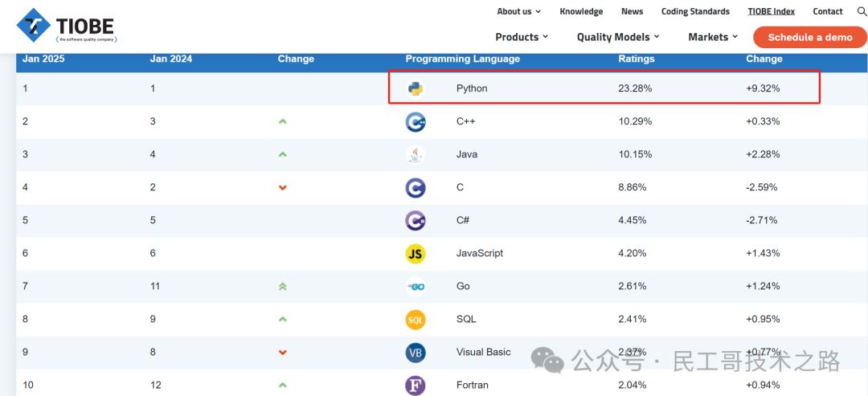868x396 pixels.
Task: Click the +0.33% change value
Action: point(763,121)
